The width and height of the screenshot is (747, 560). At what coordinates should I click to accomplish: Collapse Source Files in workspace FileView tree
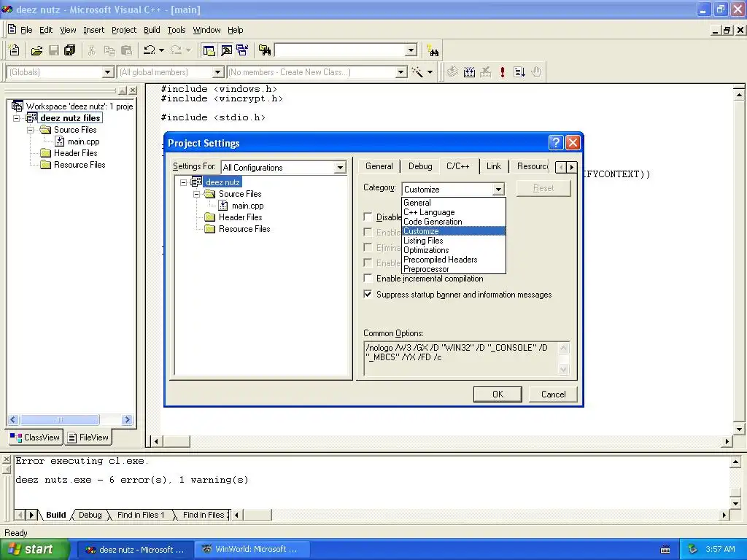tap(30, 130)
